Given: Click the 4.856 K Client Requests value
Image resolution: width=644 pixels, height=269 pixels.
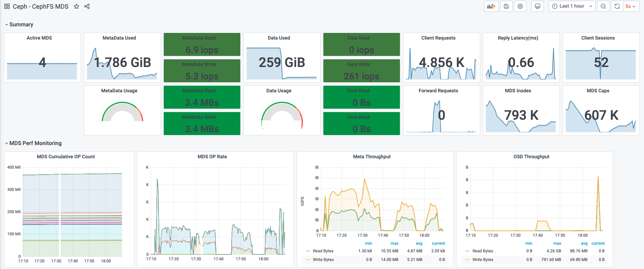Looking at the screenshot, I should 442,62.
